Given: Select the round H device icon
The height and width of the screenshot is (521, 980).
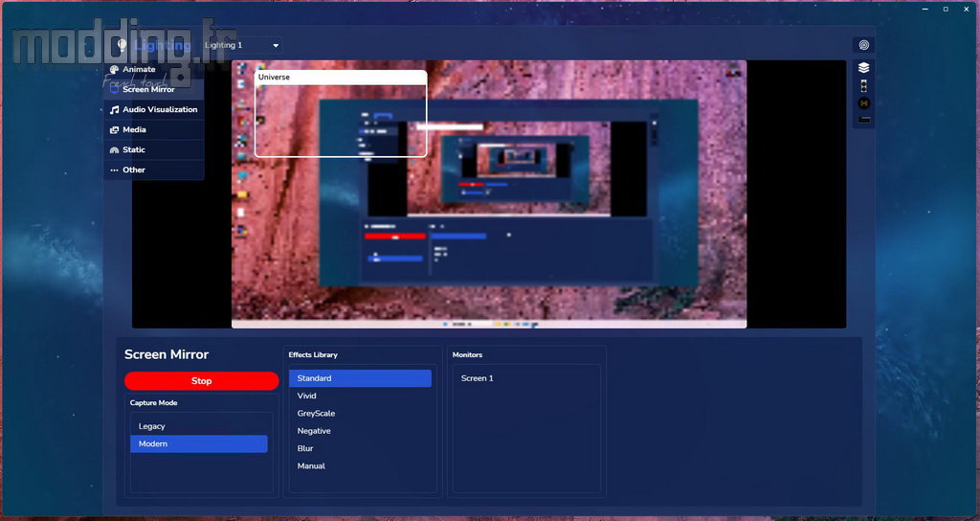Looking at the screenshot, I should pos(864,103).
